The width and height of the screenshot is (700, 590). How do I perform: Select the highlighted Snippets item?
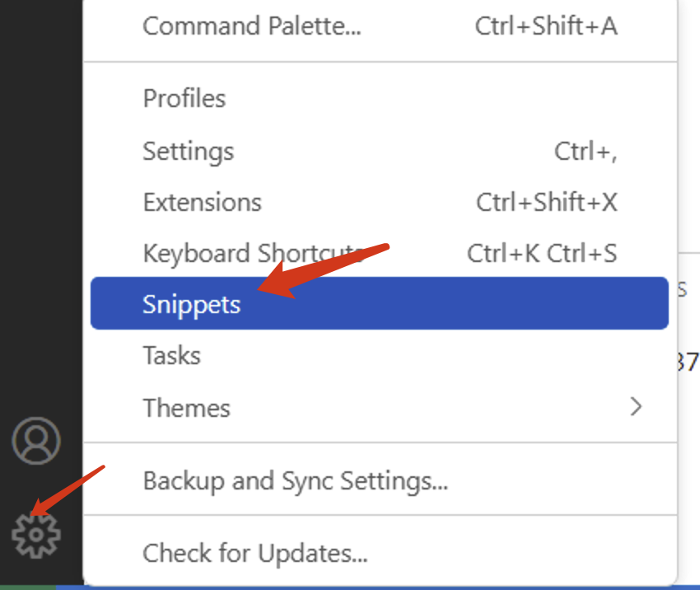[380, 303]
